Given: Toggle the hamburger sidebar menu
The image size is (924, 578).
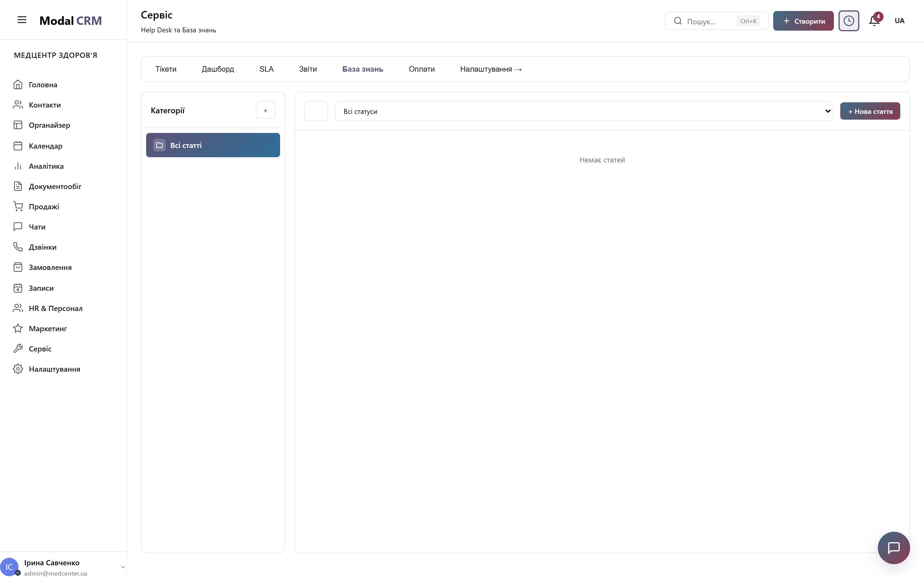Looking at the screenshot, I should pos(22,20).
